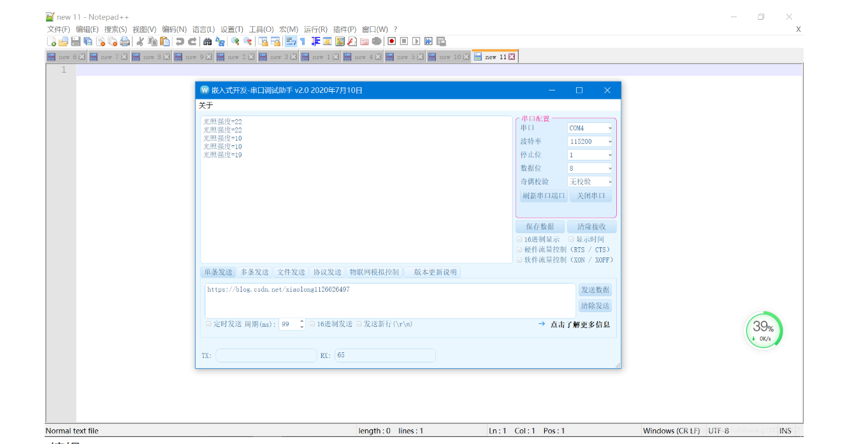Start macro recording with red dot icon
The width and height of the screenshot is (868, 444).
click(392, 41)
